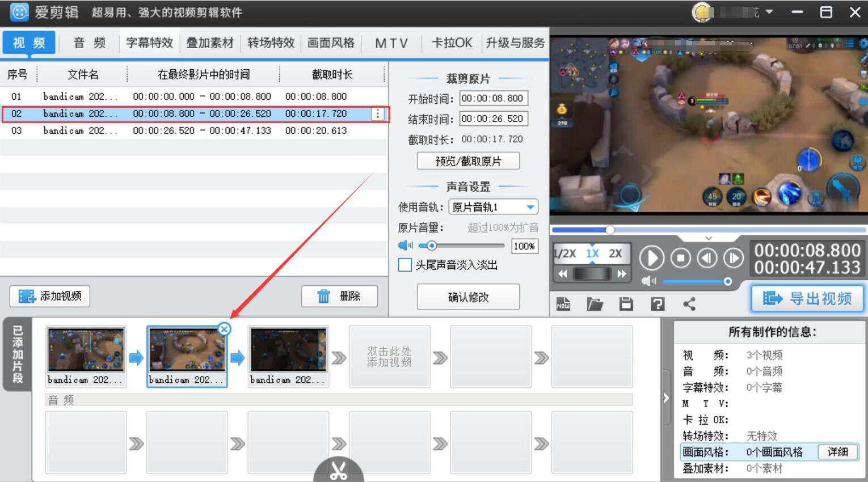Create a new project with the New icon

point(563,304)
